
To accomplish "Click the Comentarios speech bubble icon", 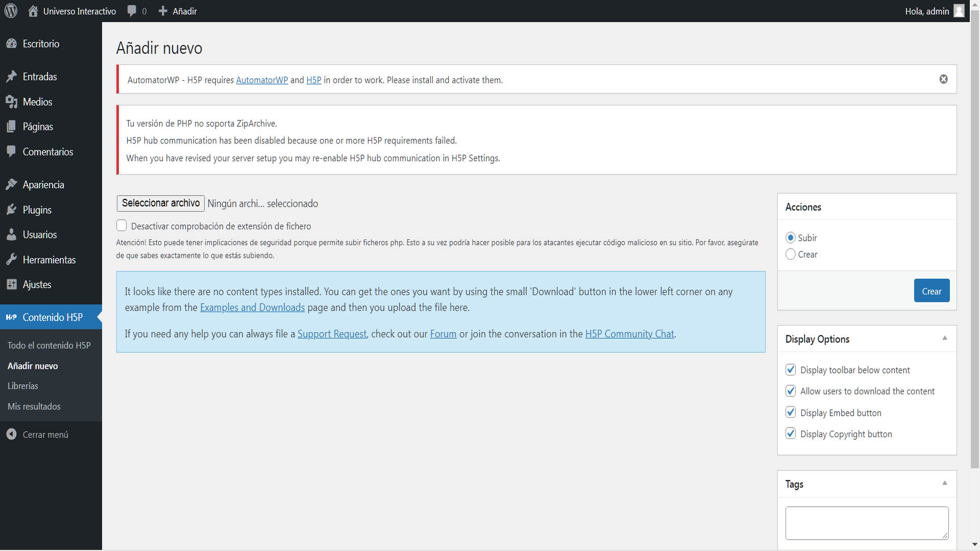I will [x=11, y=152].
